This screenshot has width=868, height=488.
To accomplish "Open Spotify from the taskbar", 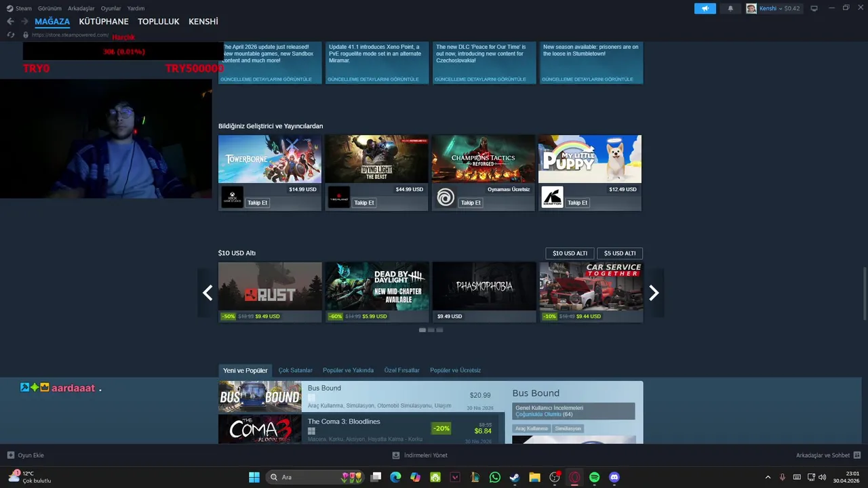I will [x=595, y=477].
